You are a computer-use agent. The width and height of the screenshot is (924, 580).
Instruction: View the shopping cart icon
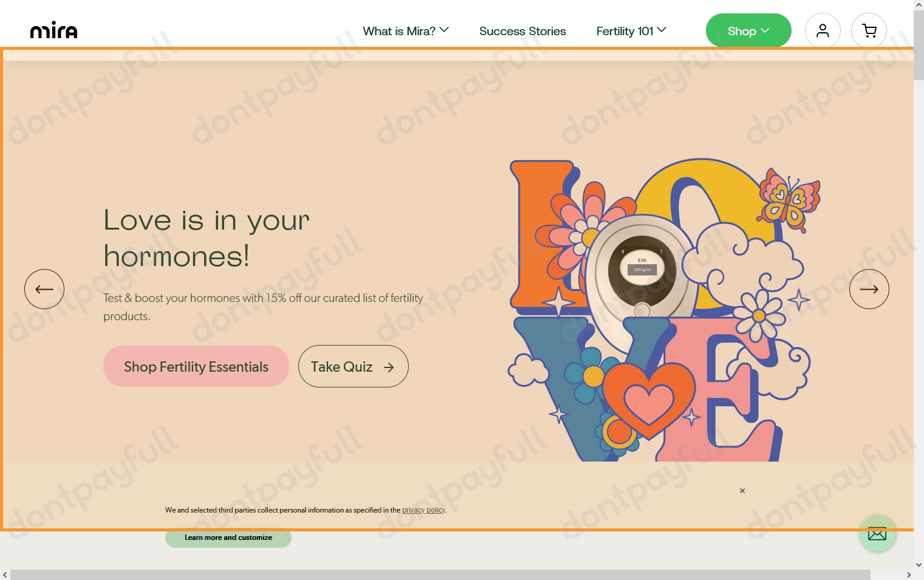coord(869,30)
